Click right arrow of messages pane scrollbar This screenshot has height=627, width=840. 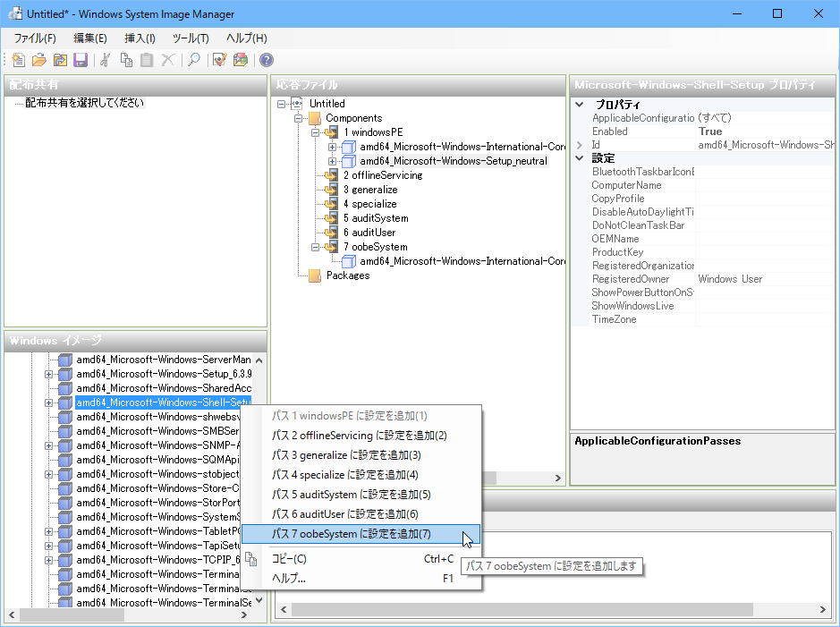pos(823,609)
